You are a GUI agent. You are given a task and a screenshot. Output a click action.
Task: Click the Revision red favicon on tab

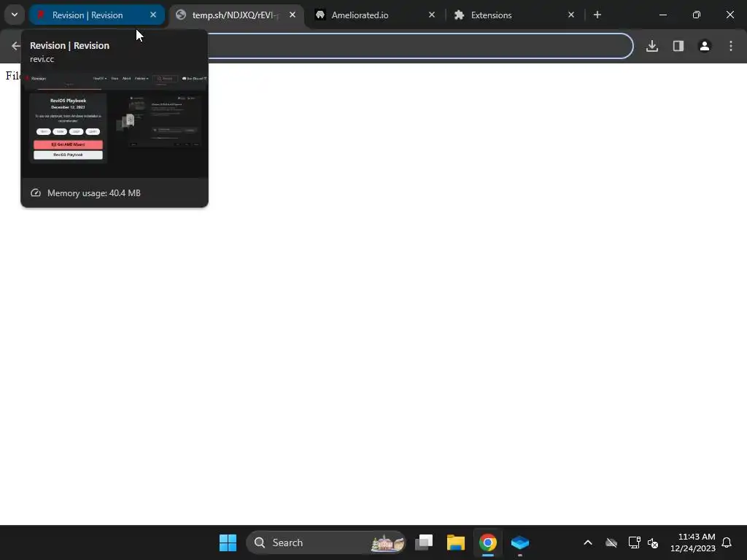[41, 15]
